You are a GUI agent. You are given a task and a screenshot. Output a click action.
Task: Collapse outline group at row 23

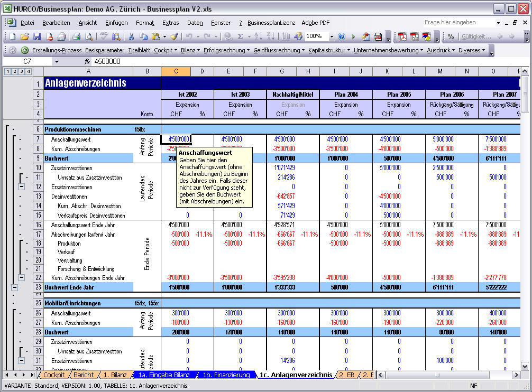(x=15, y=287)
